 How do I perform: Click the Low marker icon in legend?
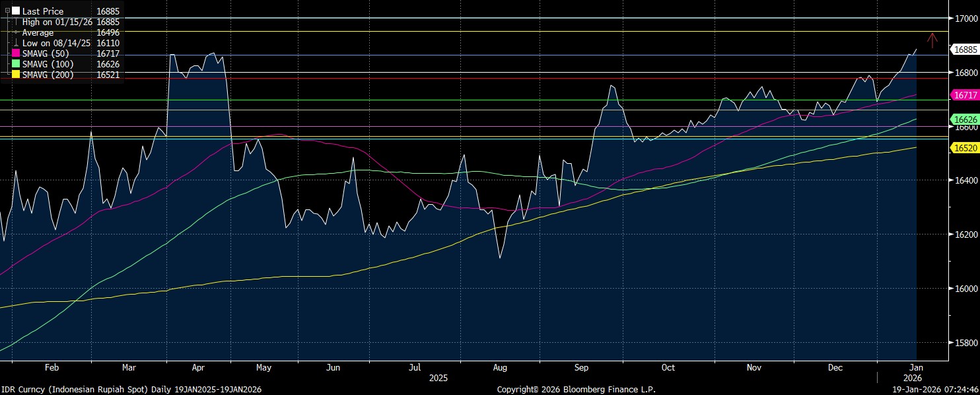pyautogui.click(x=16, y=43)
